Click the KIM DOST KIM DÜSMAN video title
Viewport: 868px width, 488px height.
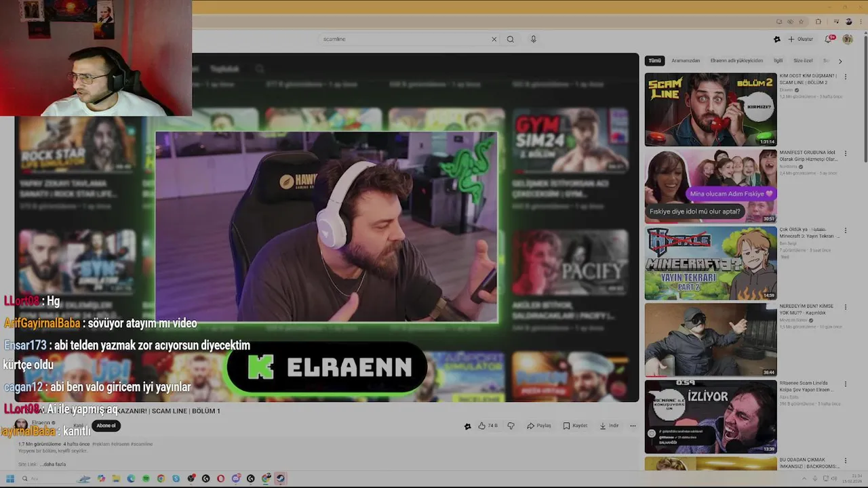(808, 79)
